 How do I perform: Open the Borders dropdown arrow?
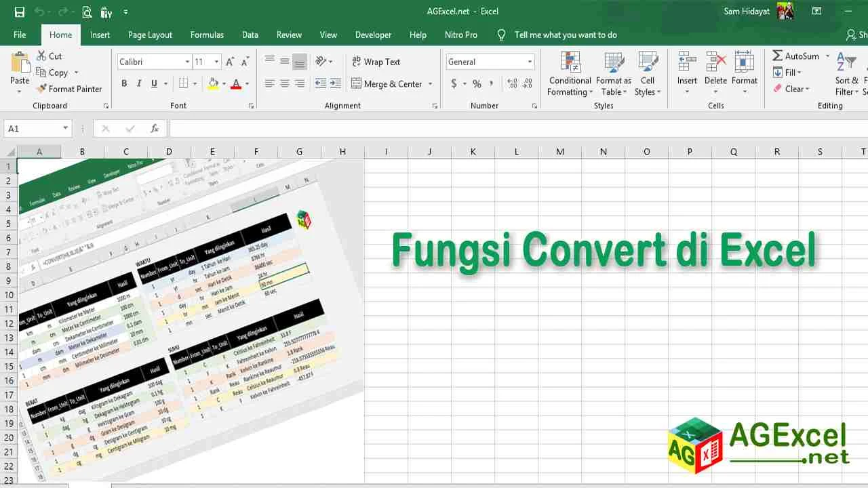[x=195, y=84]
